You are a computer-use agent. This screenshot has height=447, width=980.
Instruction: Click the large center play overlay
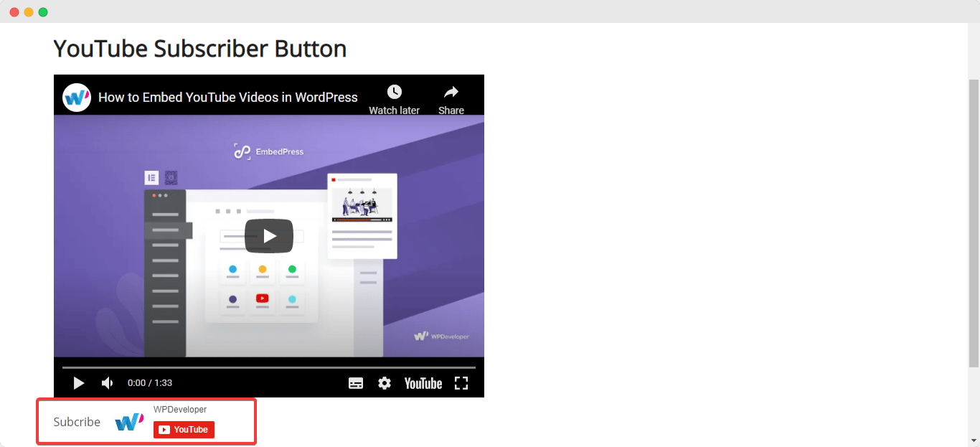268,235
